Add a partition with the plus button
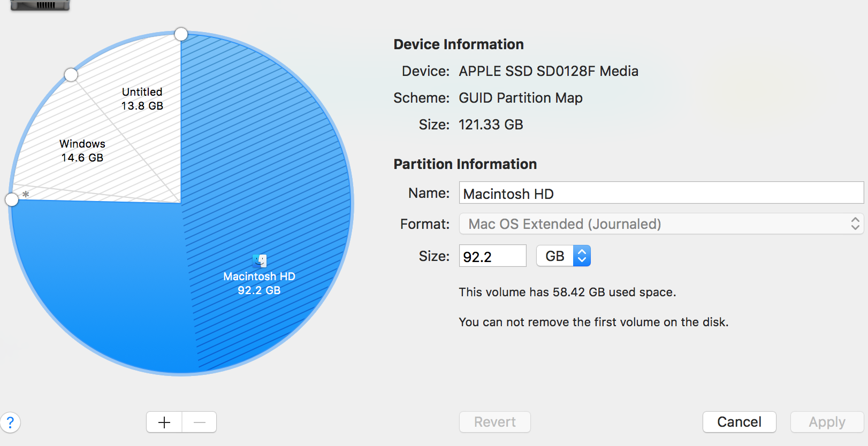Viewport: 868px width, 446px height. coord(164,422)
